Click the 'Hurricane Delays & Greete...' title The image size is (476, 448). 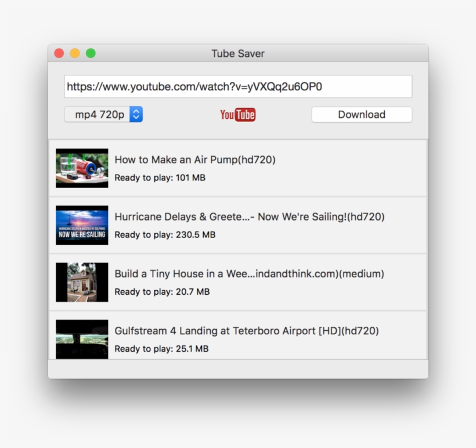(x=250, y=216)
